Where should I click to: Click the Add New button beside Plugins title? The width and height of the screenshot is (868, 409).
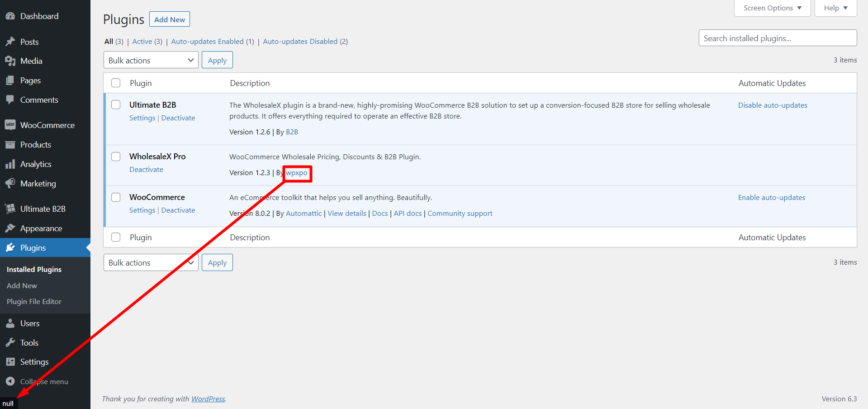coord(170,19)
